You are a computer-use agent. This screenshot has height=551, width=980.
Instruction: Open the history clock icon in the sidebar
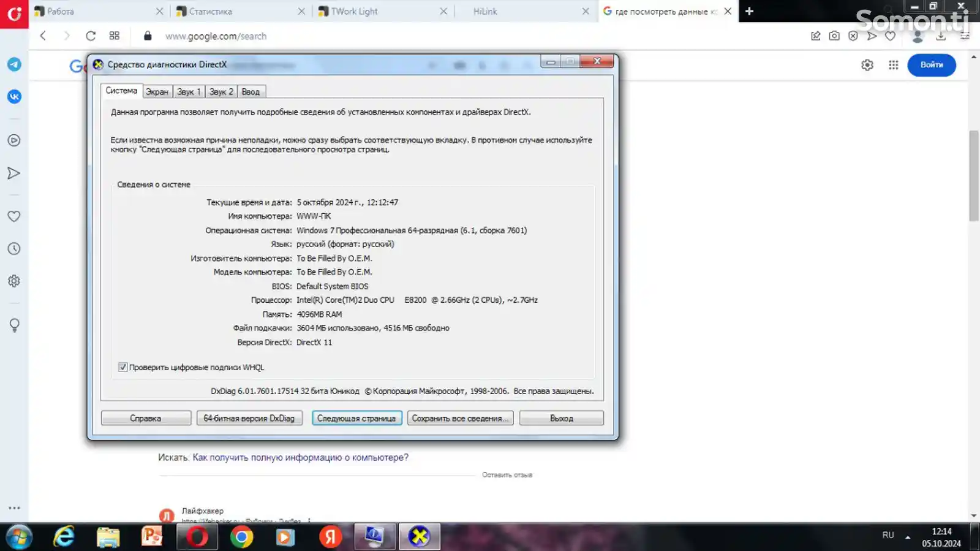14,249
